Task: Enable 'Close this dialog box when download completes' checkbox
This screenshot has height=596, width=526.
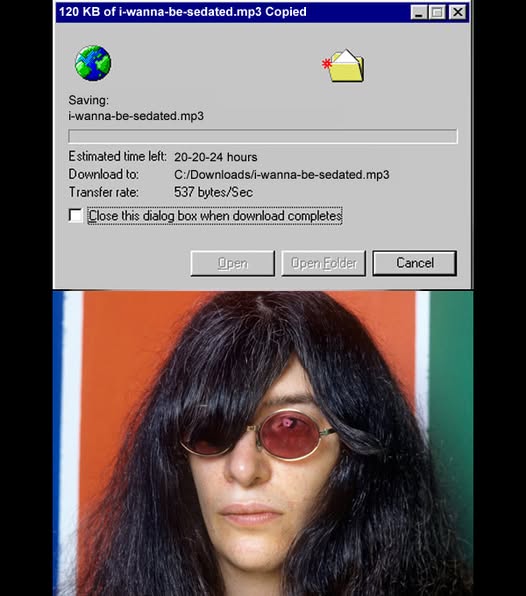Action: (75, 216)
